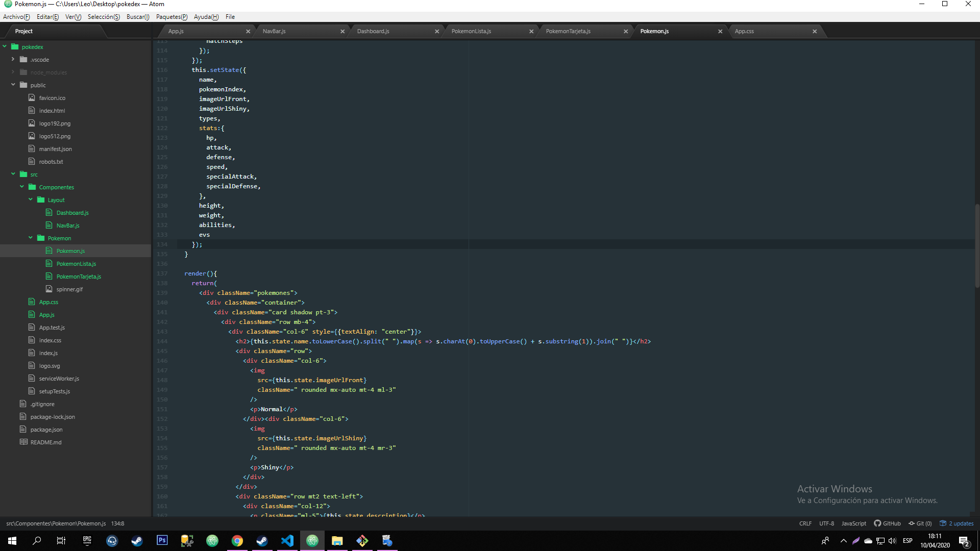This screenshot has height=551, width=980.
Task: Close the PokemonLista.js tab
Action: click(531, 31)
